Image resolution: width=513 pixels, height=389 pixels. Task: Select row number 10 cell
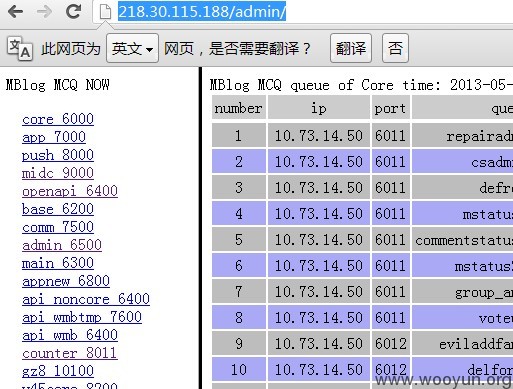pos(239,369)
